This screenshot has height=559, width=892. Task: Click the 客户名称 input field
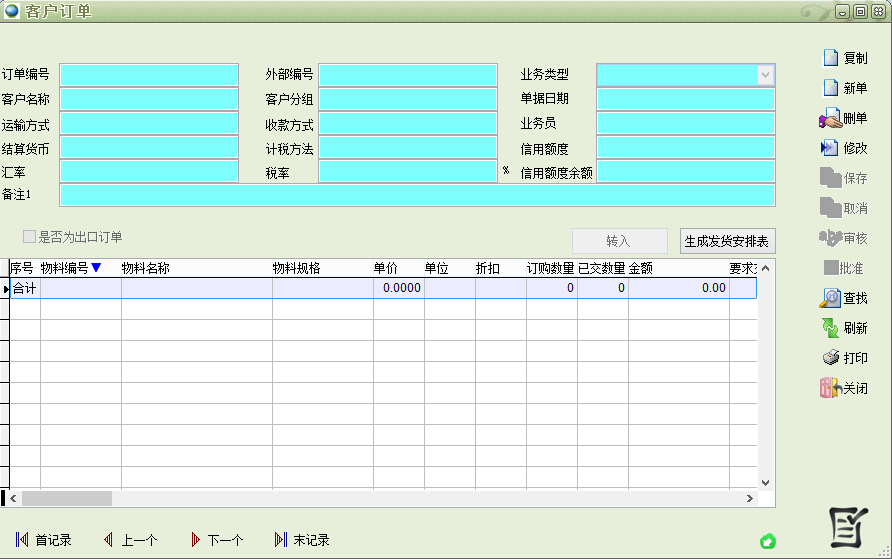149,100
